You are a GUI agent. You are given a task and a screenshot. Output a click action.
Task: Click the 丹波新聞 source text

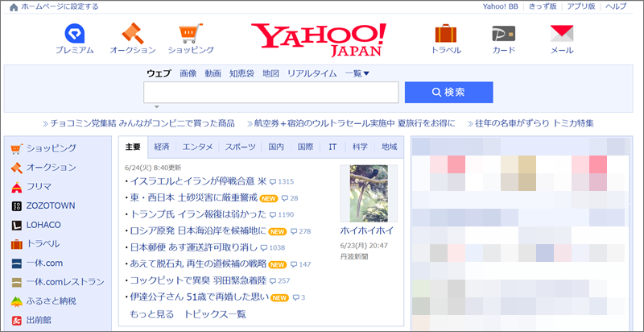tap(354, 257)
